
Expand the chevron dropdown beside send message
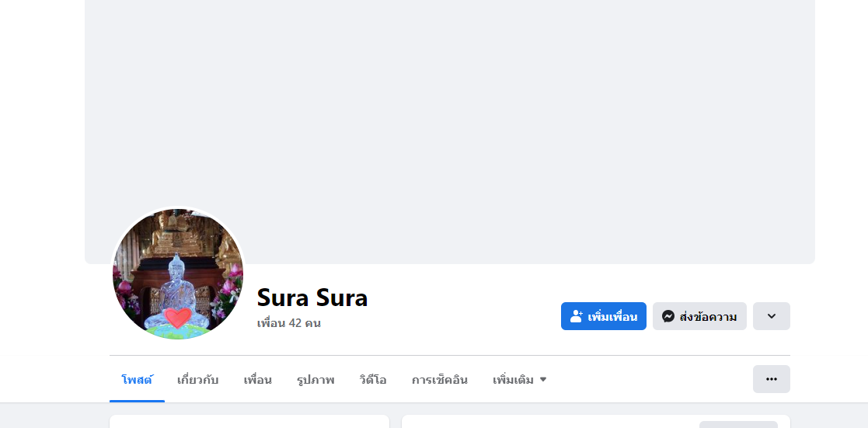771,316
